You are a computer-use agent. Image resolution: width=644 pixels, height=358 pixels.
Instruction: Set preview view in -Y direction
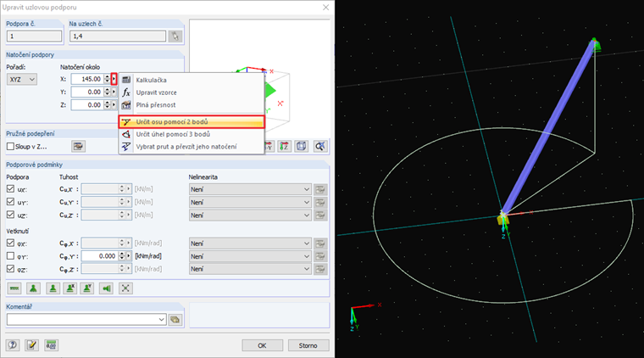point(269,146)
